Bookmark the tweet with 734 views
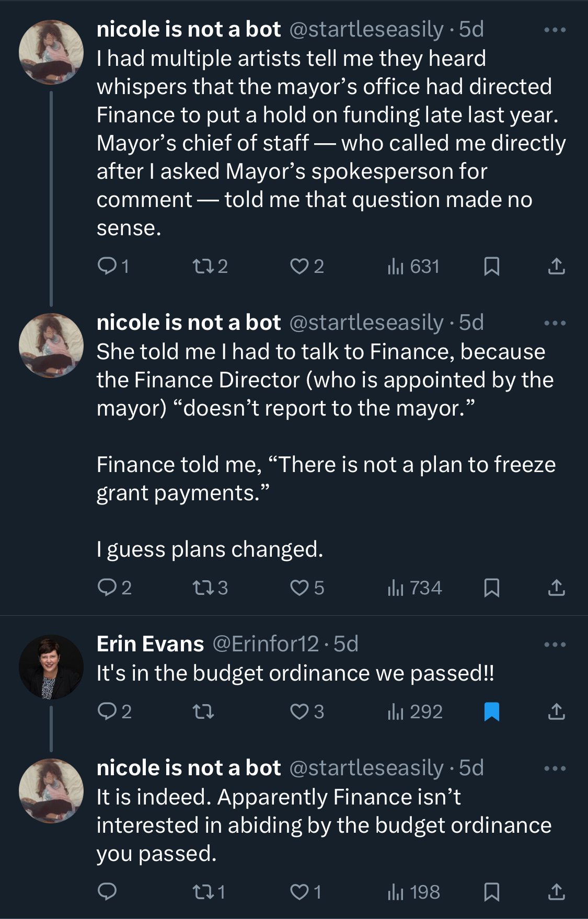The height and width of the screenshot is (919, 588). 492,588
